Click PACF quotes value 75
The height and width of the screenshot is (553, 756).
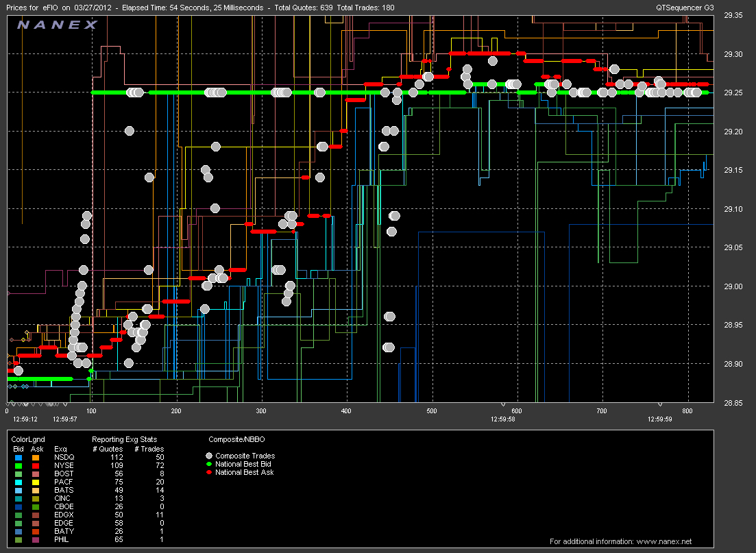point(119,482)
